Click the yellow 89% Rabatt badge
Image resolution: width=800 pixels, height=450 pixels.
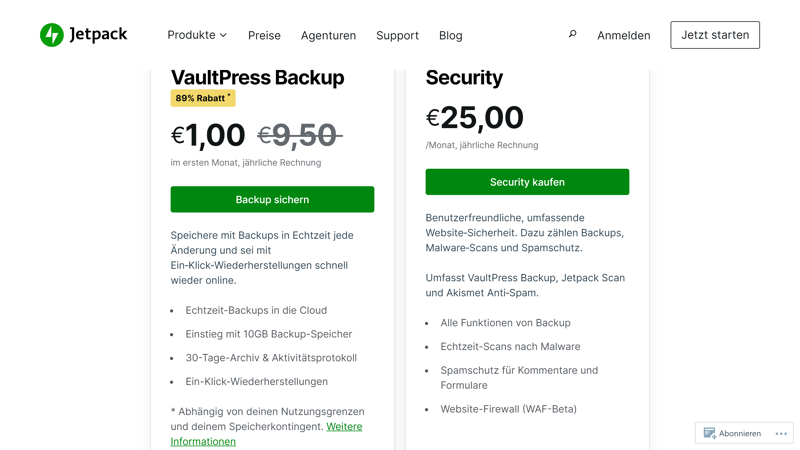[x=203, y=98]
